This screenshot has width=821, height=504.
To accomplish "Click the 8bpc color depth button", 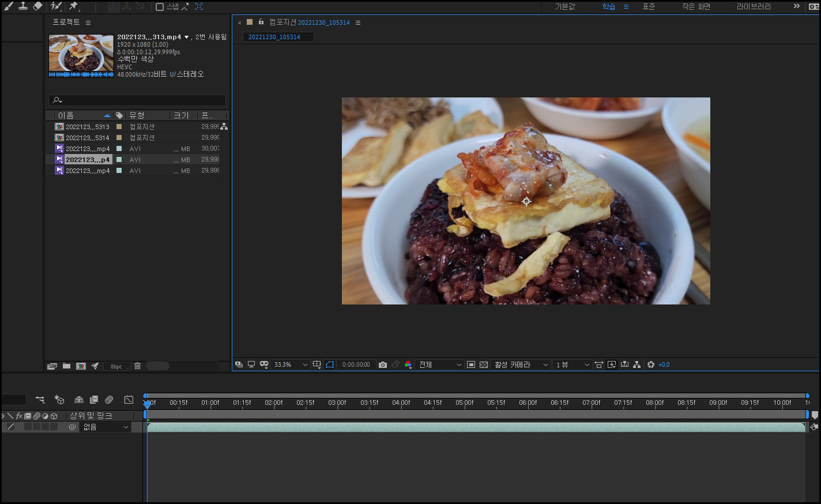I will (116, 366).
